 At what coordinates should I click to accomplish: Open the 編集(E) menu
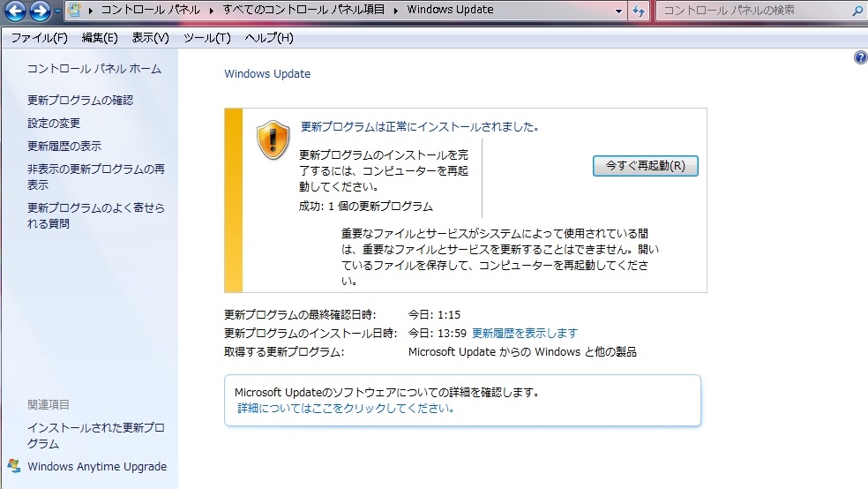(100, 38)
